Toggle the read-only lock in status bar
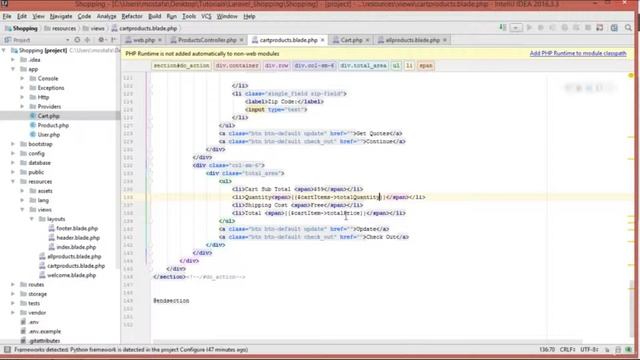640x360 pixels. [x=607, y=350]
